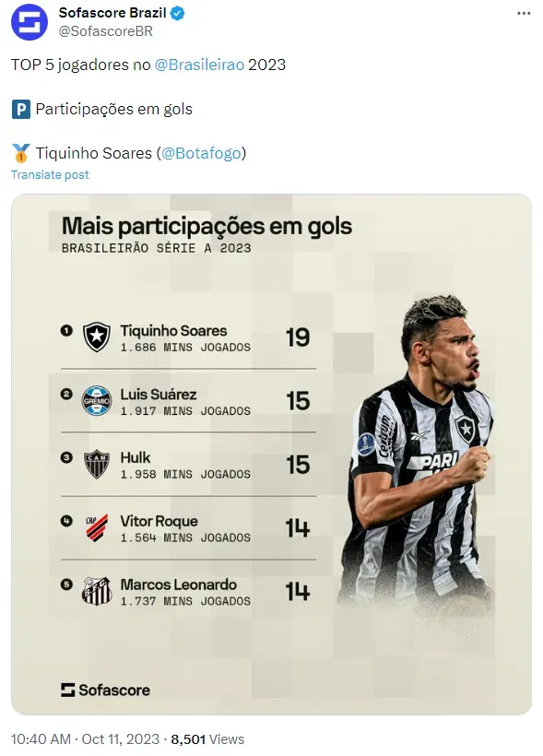Click the Athletico Paranaense logo by Vitor Roque
Viewport: 543px width, 756px height.
point(97,527)
